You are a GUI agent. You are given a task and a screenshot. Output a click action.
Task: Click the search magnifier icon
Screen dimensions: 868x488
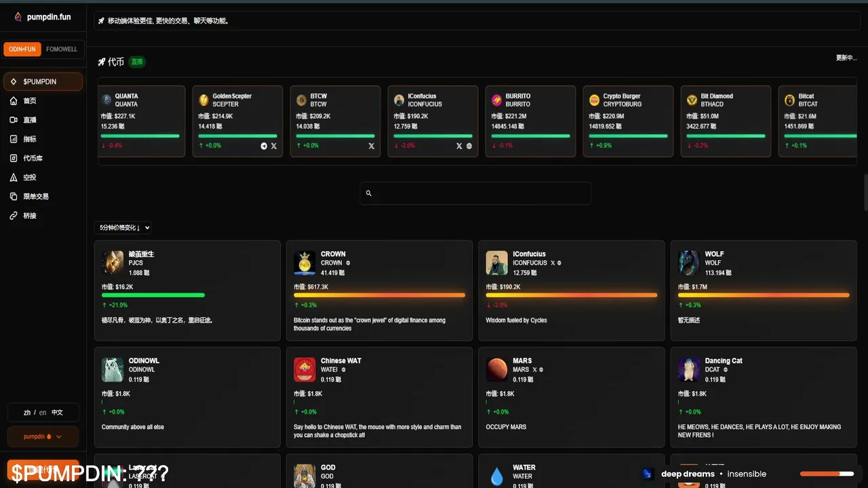pyautogui.click(x=369, y=193)
